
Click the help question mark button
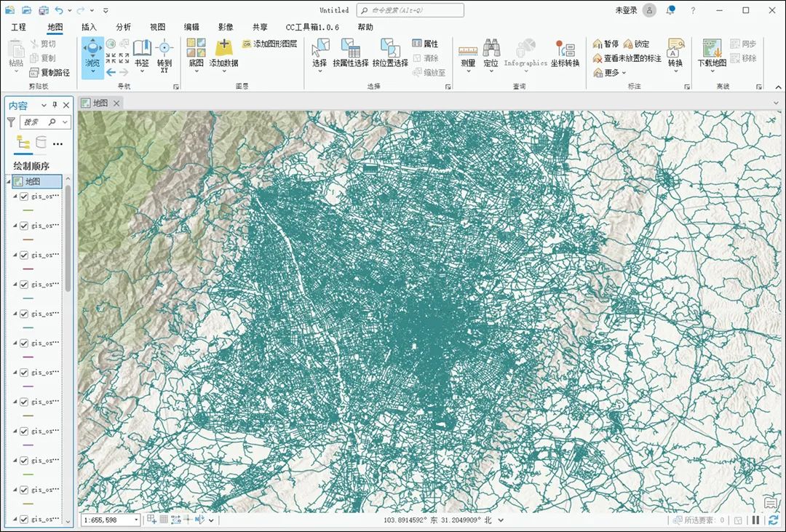(x=693, y=10)
